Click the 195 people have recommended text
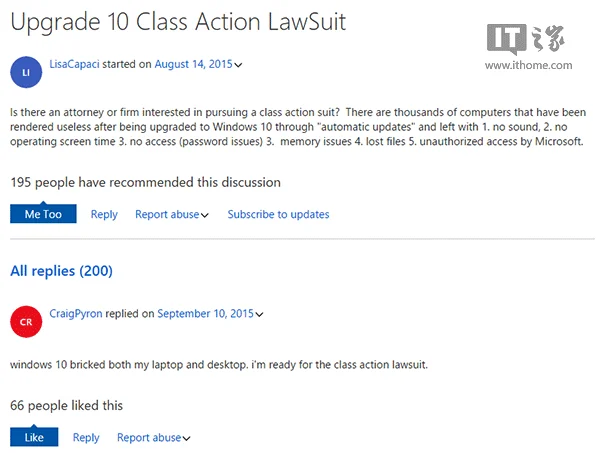The width and height of the screenshot is (600, 453). [x=145, y=182]
